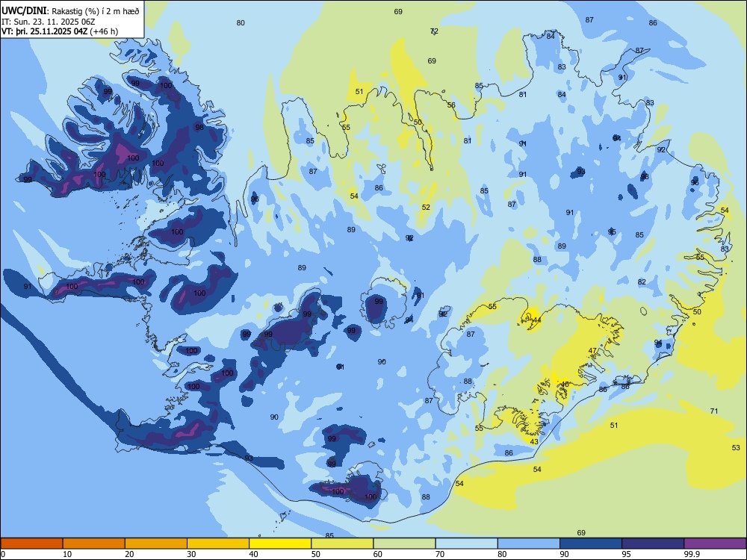
Task: Click the dark blue 90–95 legend swatch
Action: point(591,543)
